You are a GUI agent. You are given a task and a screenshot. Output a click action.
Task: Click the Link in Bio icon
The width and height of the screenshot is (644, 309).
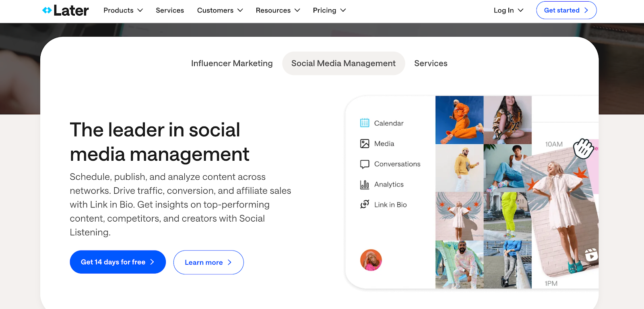[365, 205]
